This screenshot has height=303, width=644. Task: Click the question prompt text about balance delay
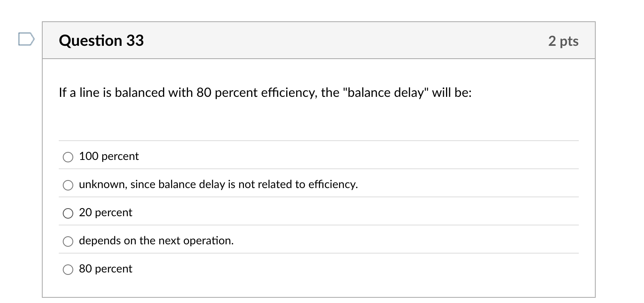click(x=265, y=92)
